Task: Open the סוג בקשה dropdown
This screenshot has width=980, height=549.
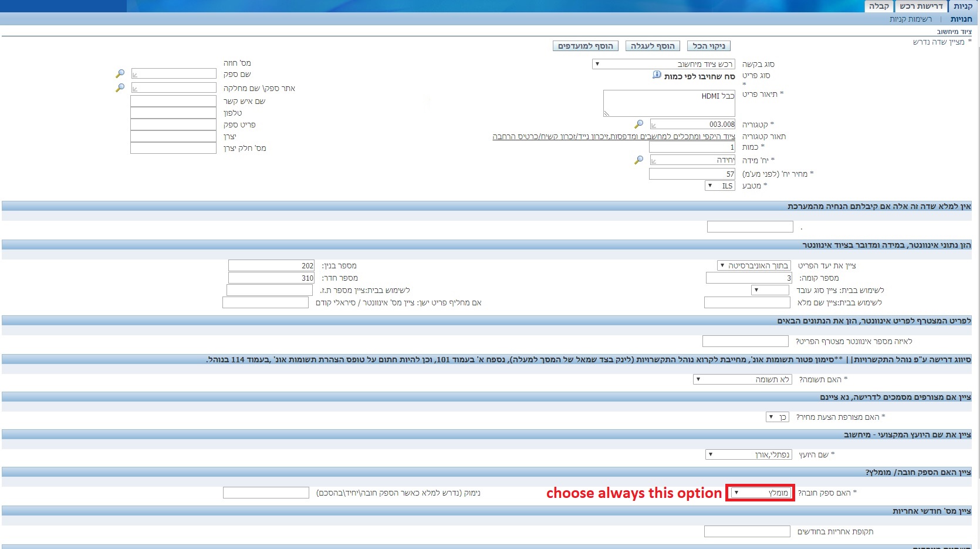Action: tap(663, 64)
